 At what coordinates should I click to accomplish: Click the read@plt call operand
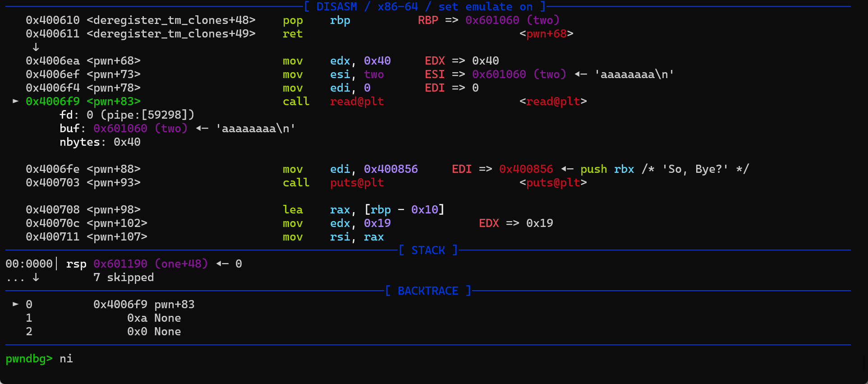coord(357,102)
